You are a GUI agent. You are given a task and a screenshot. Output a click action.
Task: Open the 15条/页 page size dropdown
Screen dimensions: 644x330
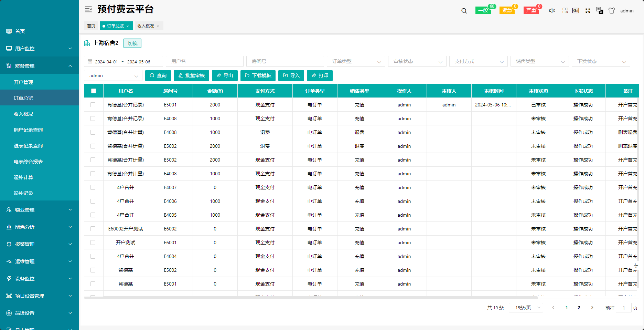[526, 308]
